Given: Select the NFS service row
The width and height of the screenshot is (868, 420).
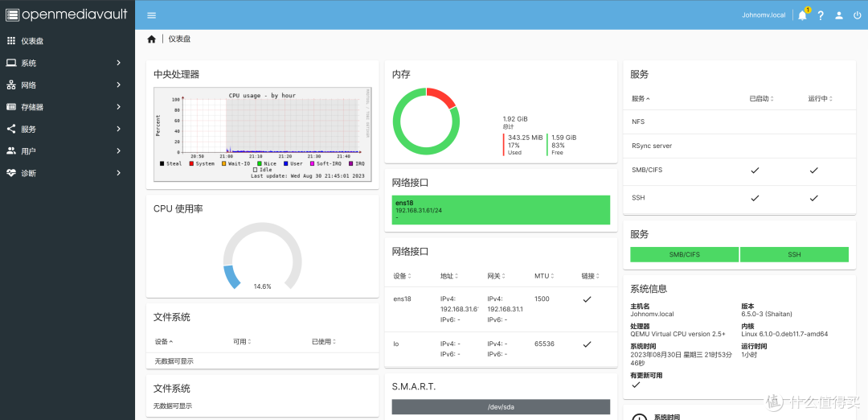Looking at the screenshot, I should 739,121.
